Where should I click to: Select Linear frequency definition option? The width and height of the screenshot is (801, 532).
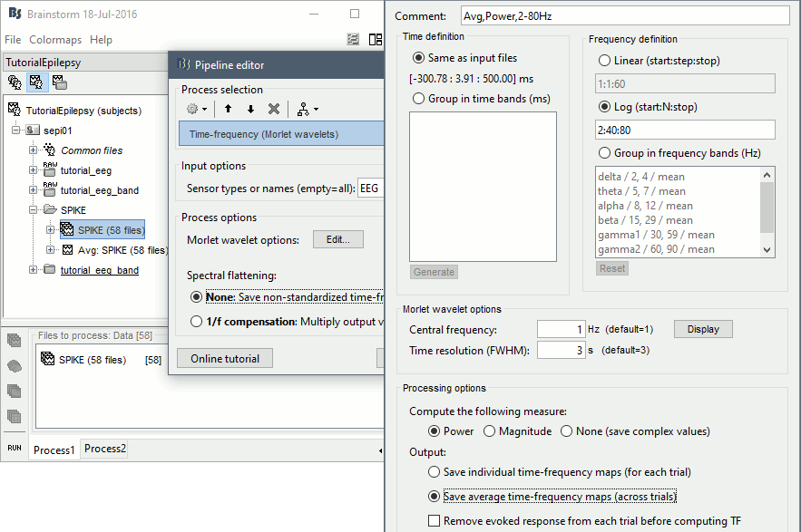pyautogui.click(x=604, y=61)
